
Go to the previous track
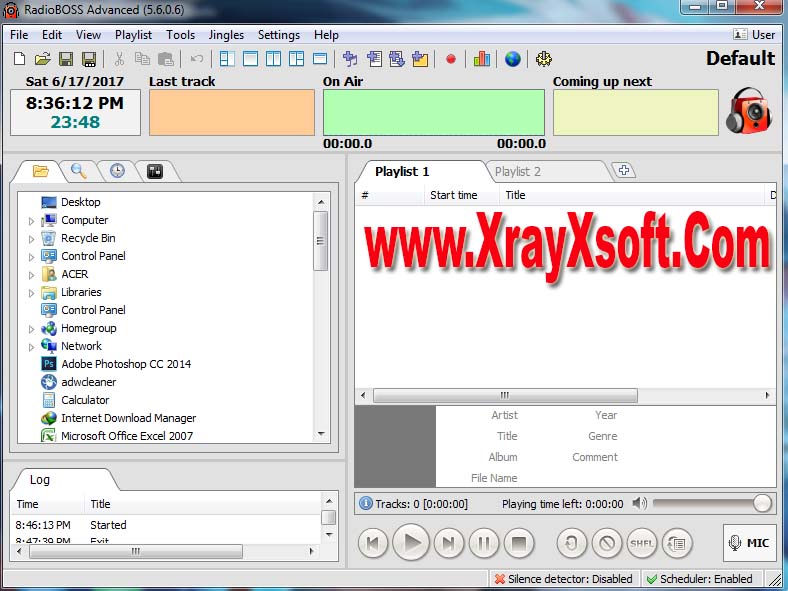(373, 543)
